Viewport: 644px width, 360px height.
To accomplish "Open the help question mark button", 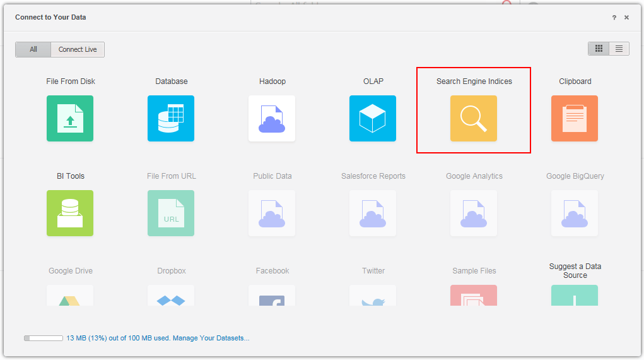I will (614, 18).
